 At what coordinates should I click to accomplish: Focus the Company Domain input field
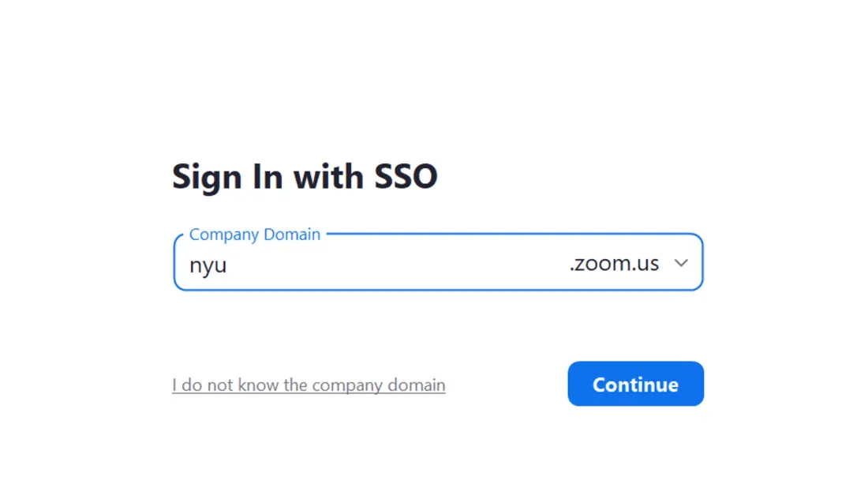[x=371, y=264]
